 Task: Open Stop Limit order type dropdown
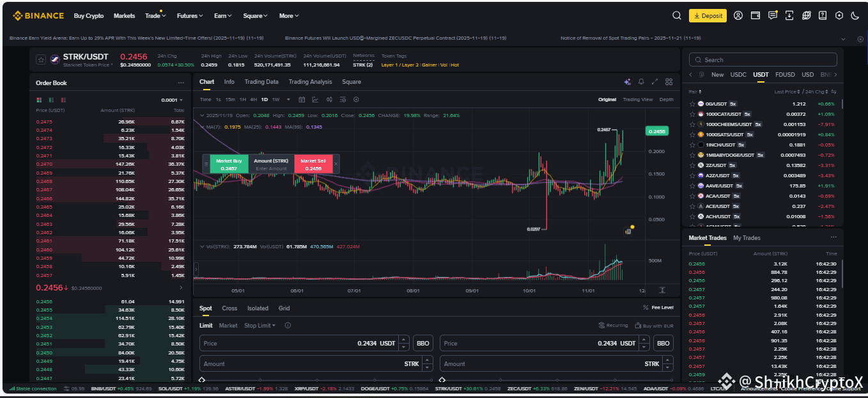pos(260,326)
